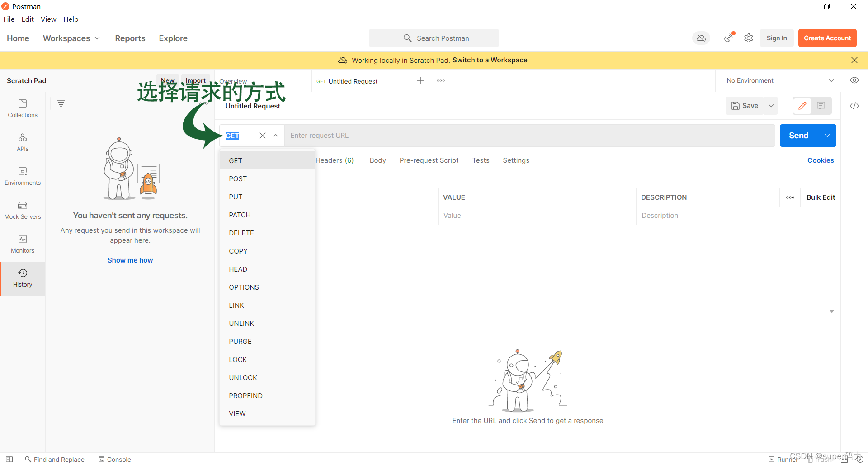Open Find and Replace

click(x=55, y=460)
